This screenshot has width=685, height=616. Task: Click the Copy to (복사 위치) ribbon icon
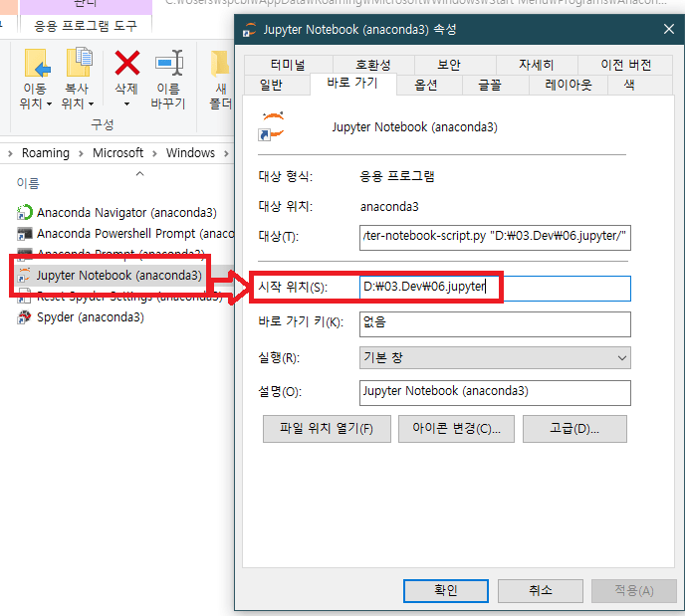point(79,63)
